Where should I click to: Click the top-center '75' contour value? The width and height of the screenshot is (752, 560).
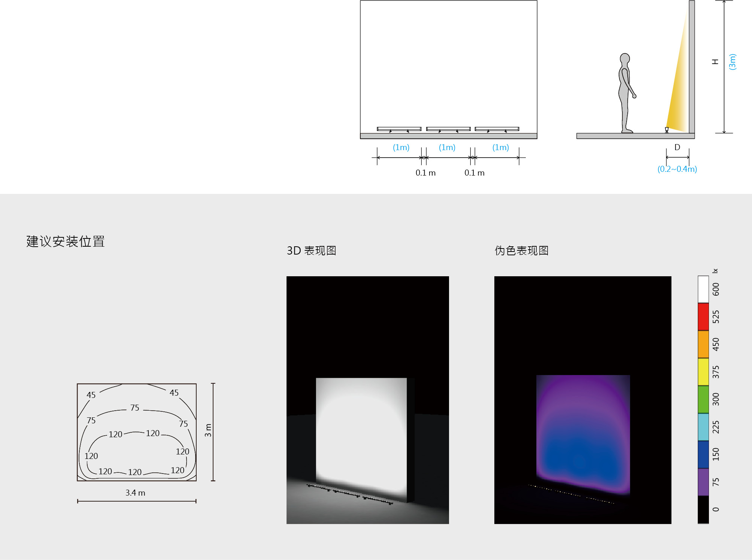coord(135,408)
